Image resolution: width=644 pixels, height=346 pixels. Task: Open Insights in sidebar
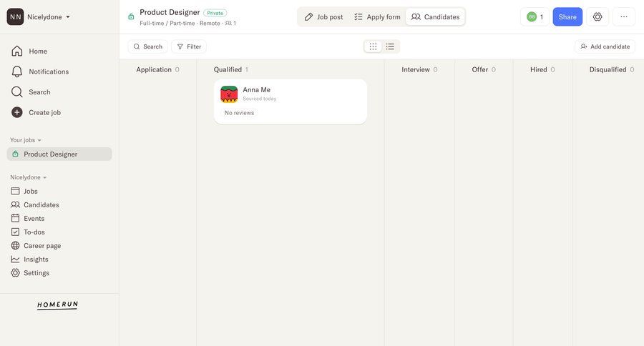[x=29, y=259]
